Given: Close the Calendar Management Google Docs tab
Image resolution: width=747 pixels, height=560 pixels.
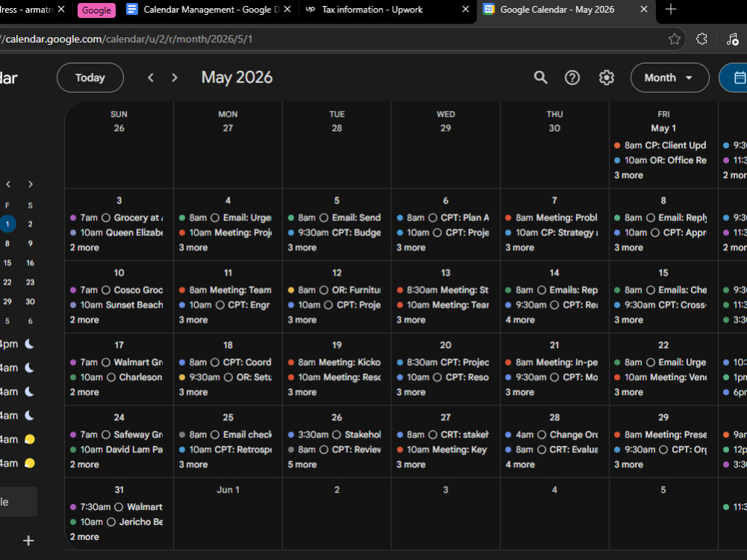Looking at the screenshot, I should (x=288, y=10).
